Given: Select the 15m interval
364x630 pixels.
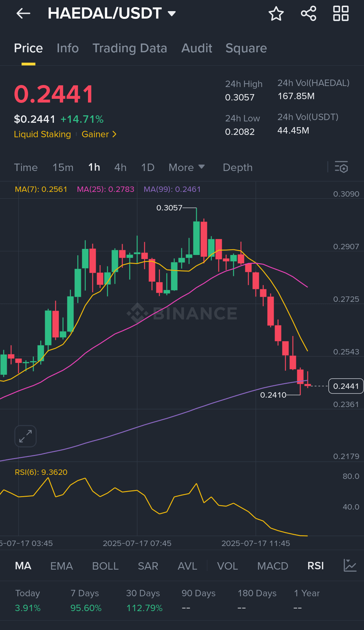Looking at the screenshot, I should point(63,167).
